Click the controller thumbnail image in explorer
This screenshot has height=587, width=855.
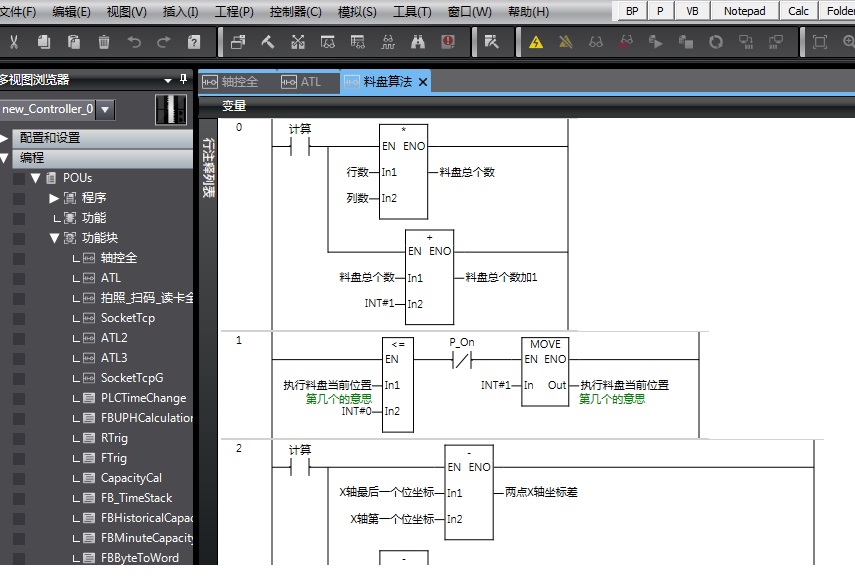171,109
